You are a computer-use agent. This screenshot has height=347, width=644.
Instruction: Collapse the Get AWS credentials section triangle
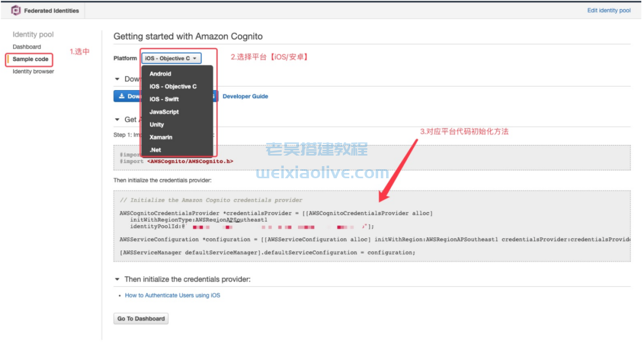117,120
